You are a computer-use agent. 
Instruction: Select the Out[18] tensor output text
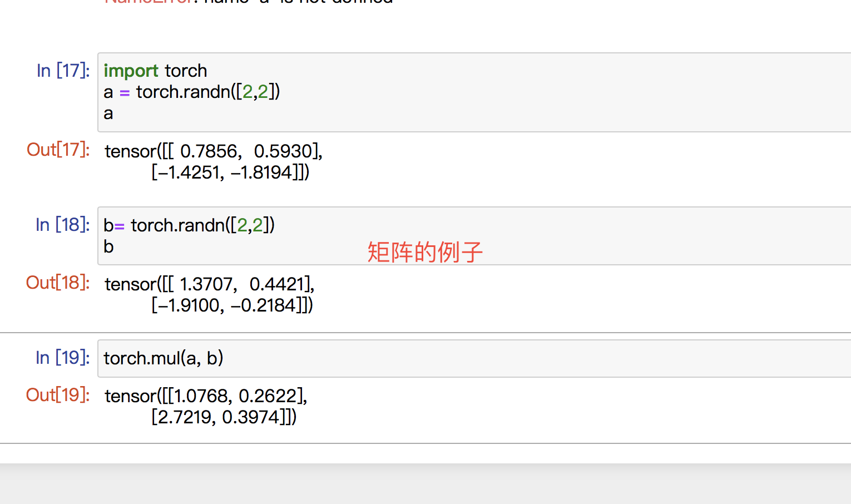(x=210, y=294)
